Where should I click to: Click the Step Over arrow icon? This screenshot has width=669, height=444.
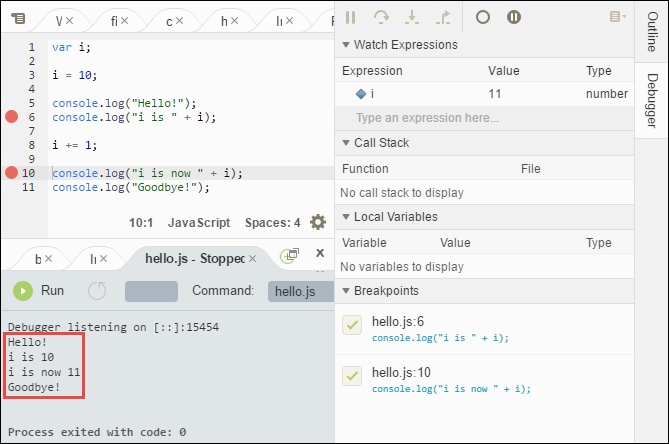381,17
